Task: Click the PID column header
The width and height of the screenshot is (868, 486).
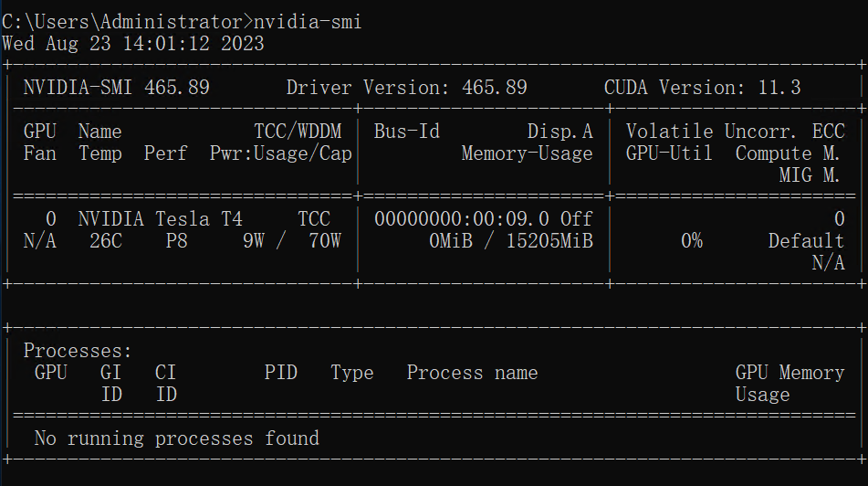Action: (281, 373)
